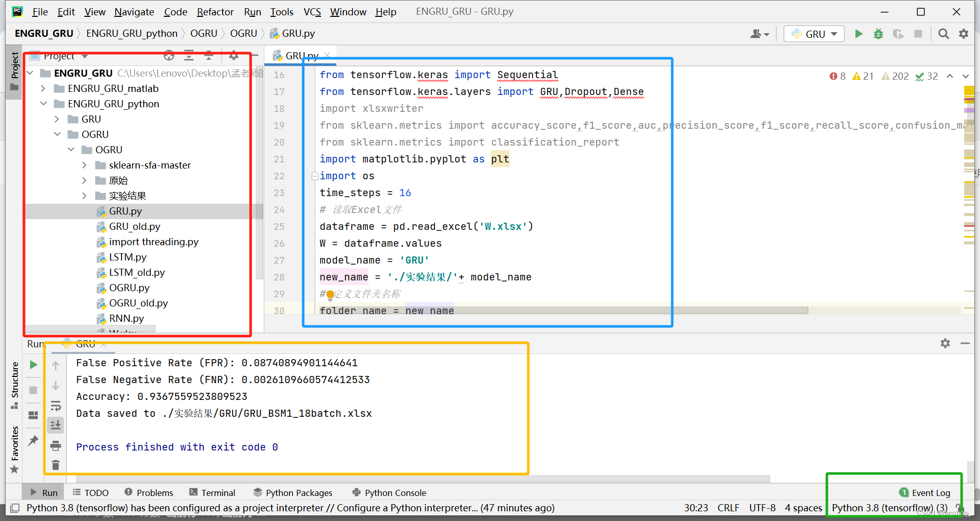The width and height of the screenshot is (980, 521).
Task: Click the stop square in Run panel
Action: click(33, 390)
